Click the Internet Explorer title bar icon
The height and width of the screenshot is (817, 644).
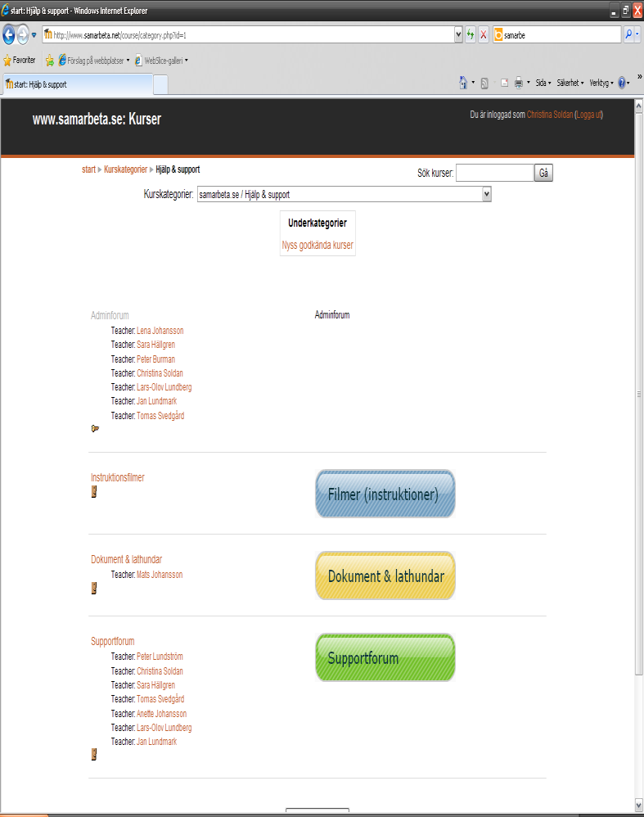tap(5, 11)
